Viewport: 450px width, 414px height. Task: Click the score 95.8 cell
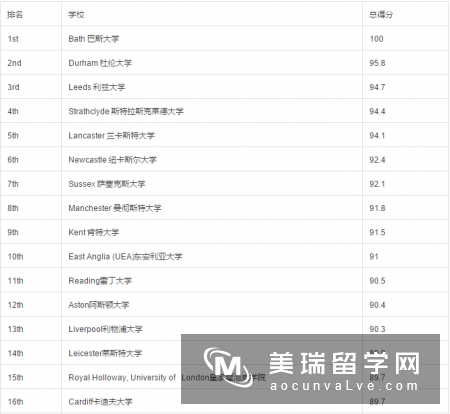click(405, 63)
